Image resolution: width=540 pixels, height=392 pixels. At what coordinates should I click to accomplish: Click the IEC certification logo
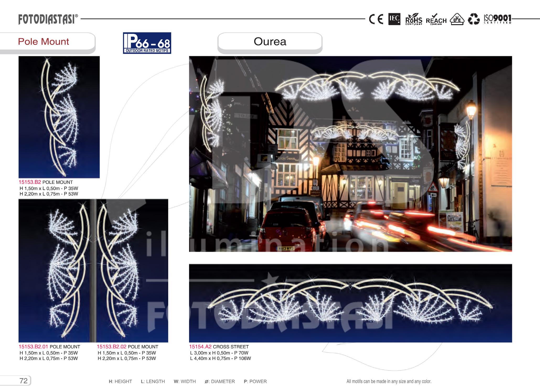tap(394, 19)
